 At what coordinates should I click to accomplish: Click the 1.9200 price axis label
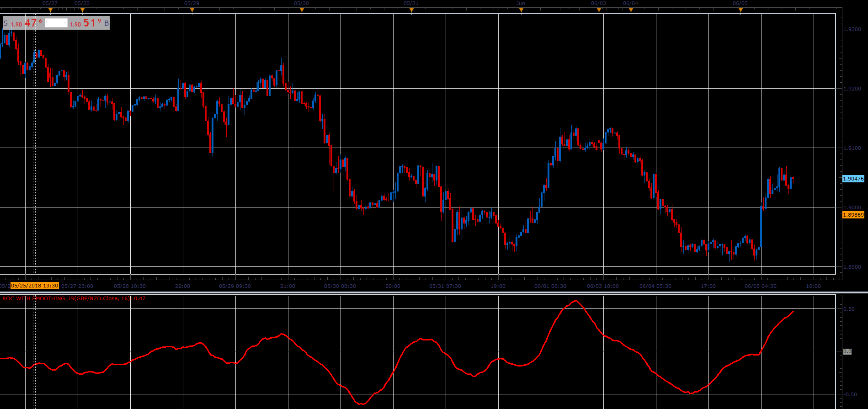[852, 89]
